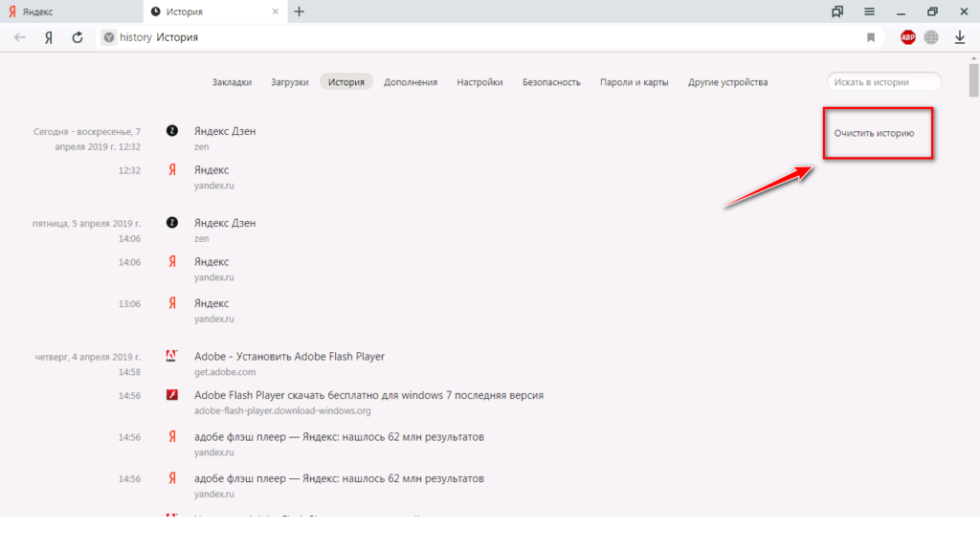Viewport: 980px width, 551px height.
Task: Click the back arrow navigation button
Action: coord(19,37)
